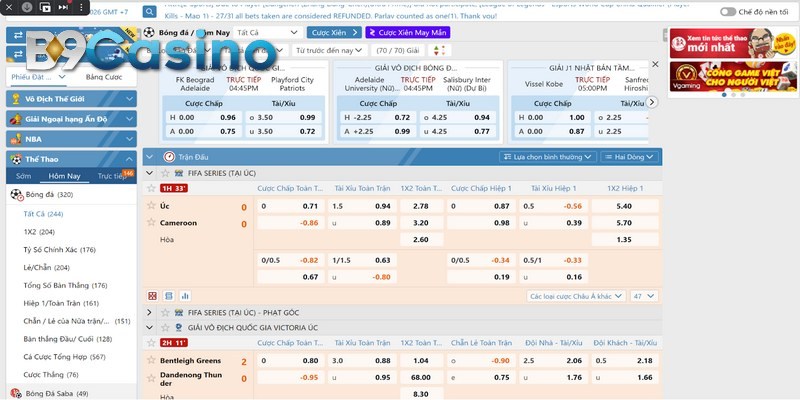Screen dimensions: 800x400
Task: Click the up/down arrows sort icon
Action: point(439,51)
